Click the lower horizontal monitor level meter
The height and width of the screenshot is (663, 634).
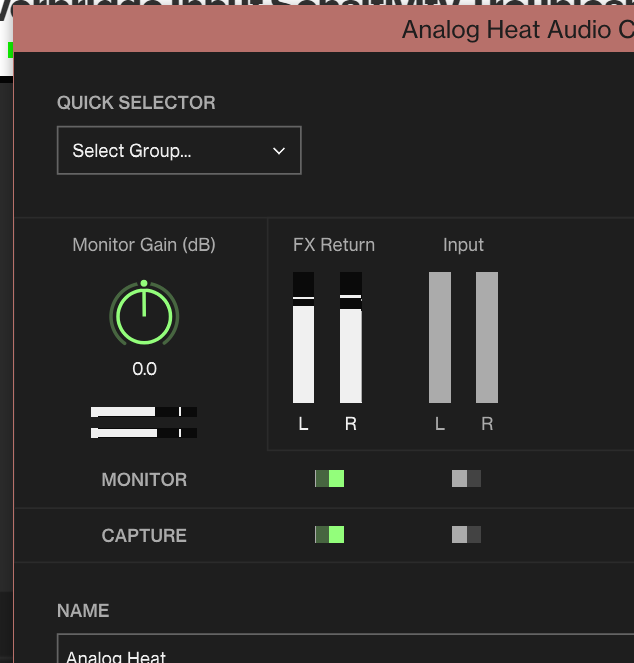pyautogui.click(x=144, y=433)
